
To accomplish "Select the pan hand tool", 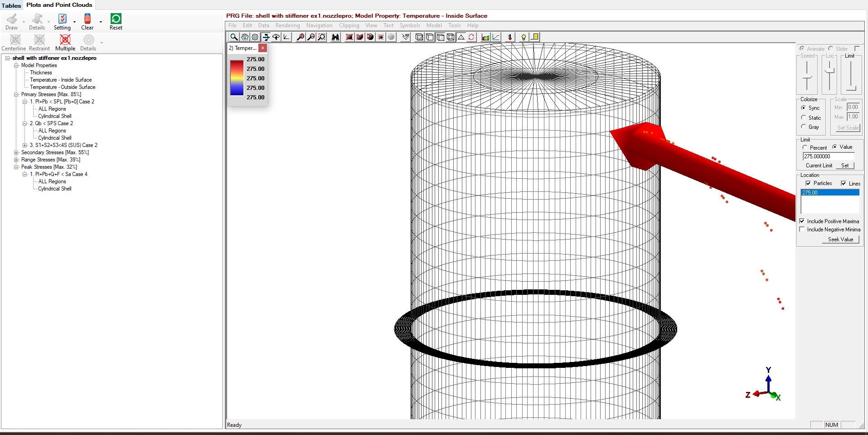I will click(x=245, y=37).
